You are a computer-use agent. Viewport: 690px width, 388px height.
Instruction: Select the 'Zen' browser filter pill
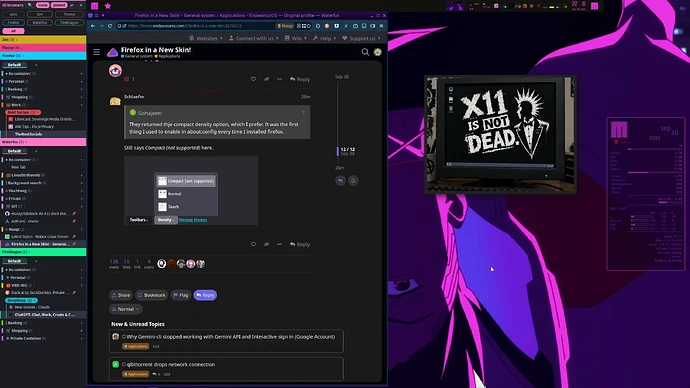pyautogui.click(x=40, y=14)
